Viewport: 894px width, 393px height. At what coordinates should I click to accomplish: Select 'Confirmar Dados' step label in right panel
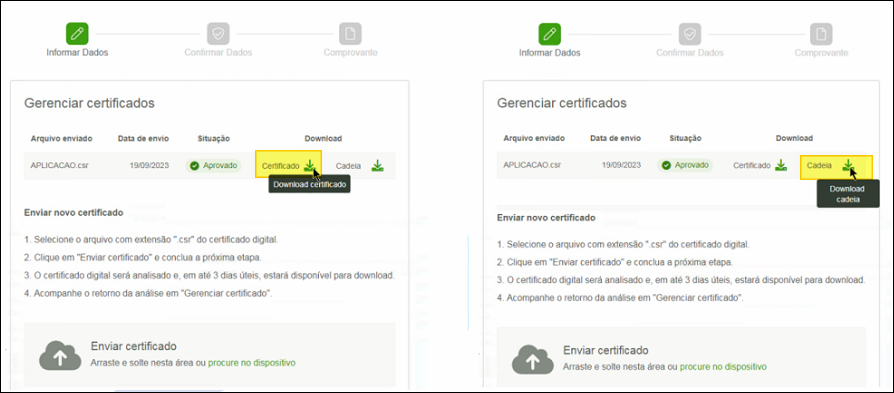point(690,53)
